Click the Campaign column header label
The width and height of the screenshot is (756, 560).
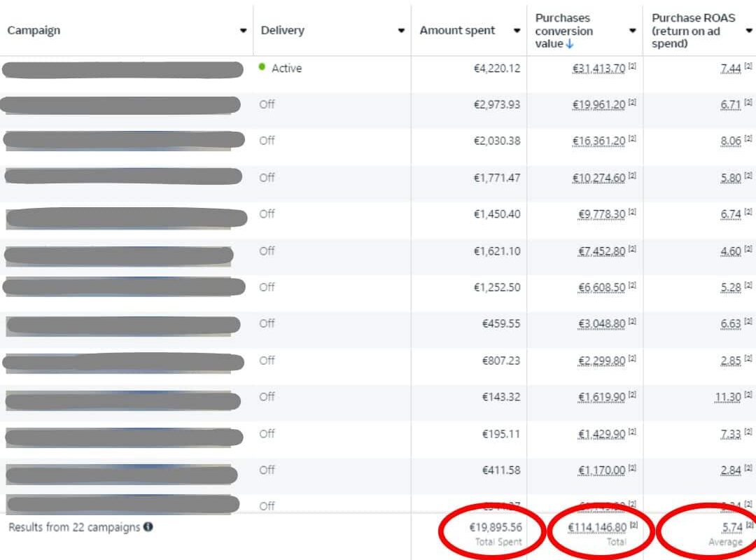[34, 30]
